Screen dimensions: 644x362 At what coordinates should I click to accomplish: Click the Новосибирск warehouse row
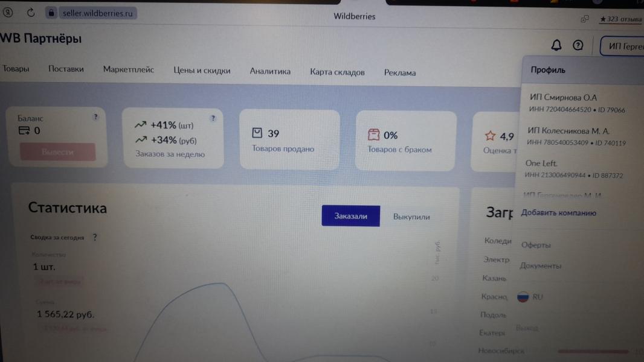click(x=501, y=351)
